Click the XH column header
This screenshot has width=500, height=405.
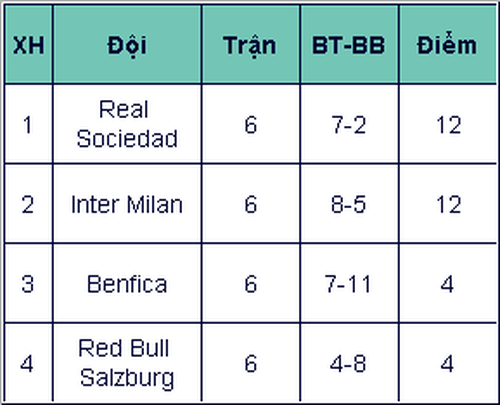[x=29, y=44]
